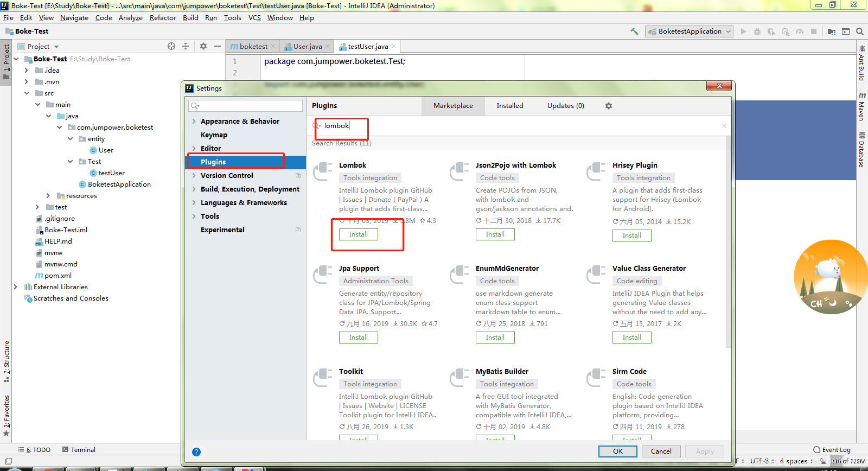Open the VCS menu

coord(254,18)
